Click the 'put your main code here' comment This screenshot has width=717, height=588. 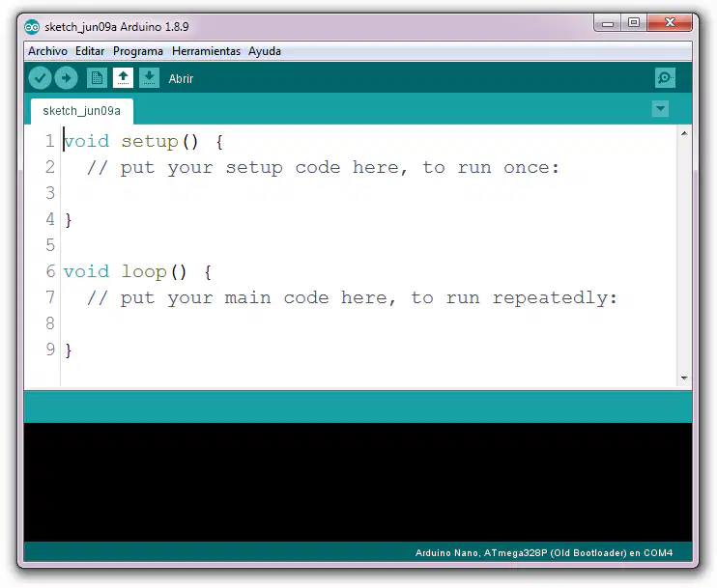pos(352,298)
